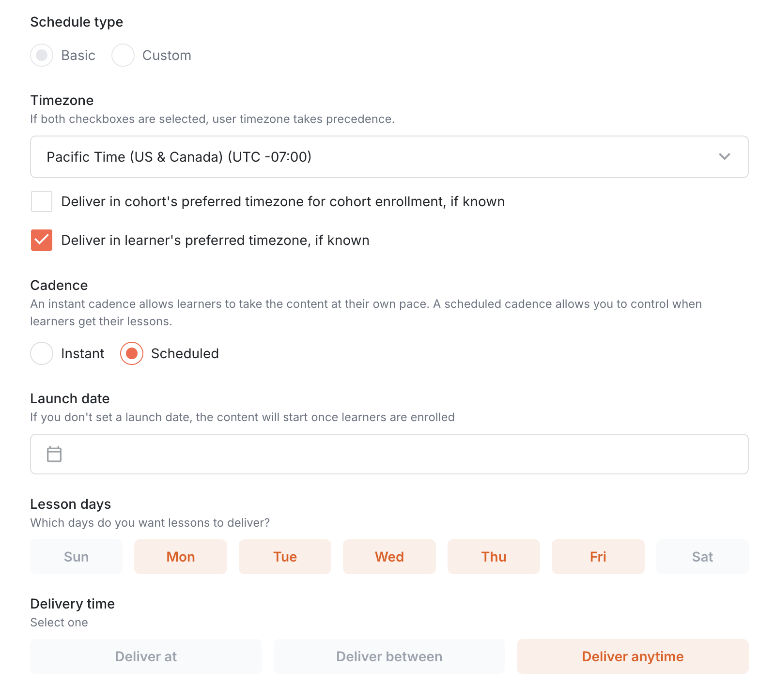Click the Delivery time heading
This screenshot has width=775, height=700.
coord(73,604)
